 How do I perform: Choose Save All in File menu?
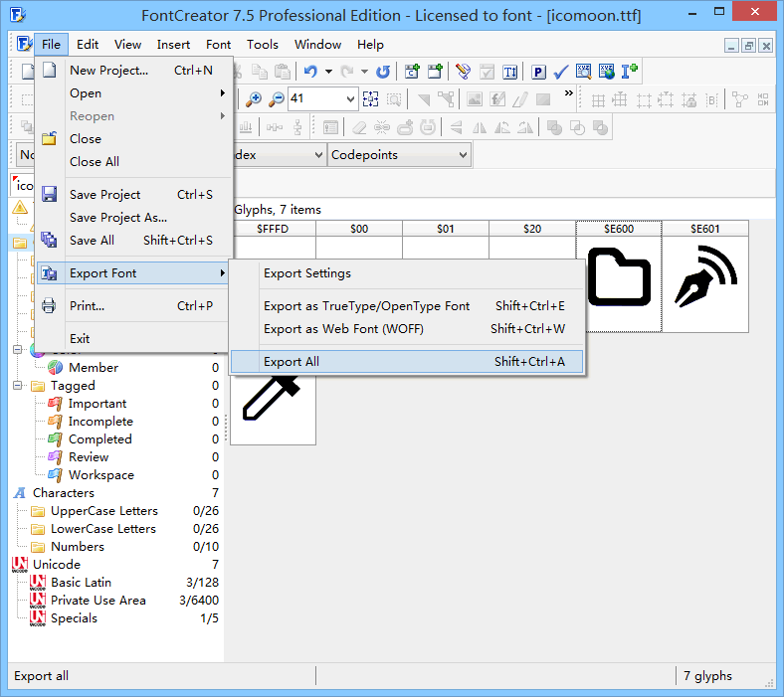[134, 241]
